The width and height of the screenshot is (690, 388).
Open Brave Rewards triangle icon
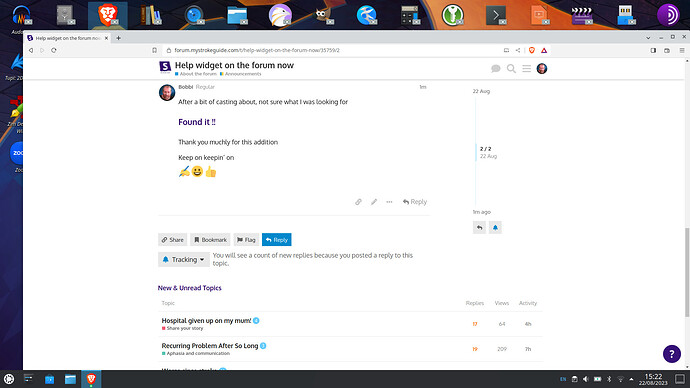tap(544, 50)
